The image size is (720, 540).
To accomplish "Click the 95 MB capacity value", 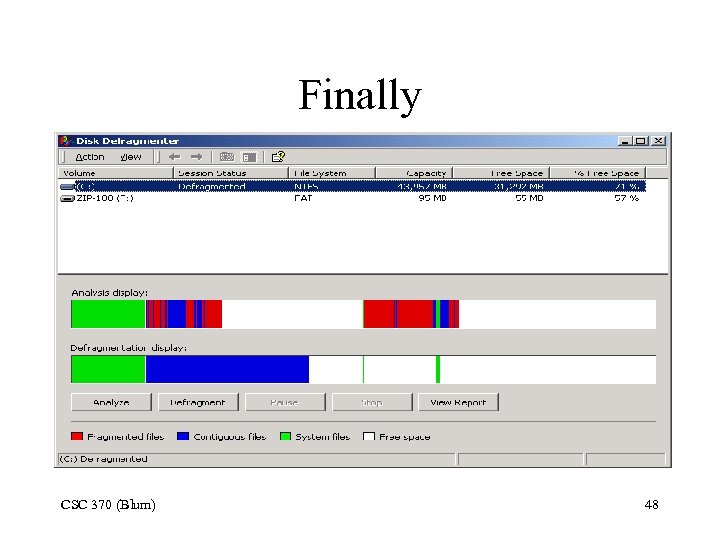I will coord(432,198).
